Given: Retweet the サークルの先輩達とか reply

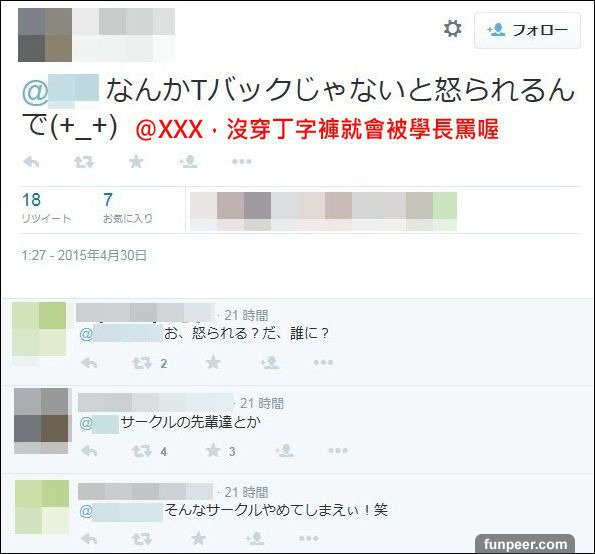Looking at the screenshot, I should click(x=142, y=451).
